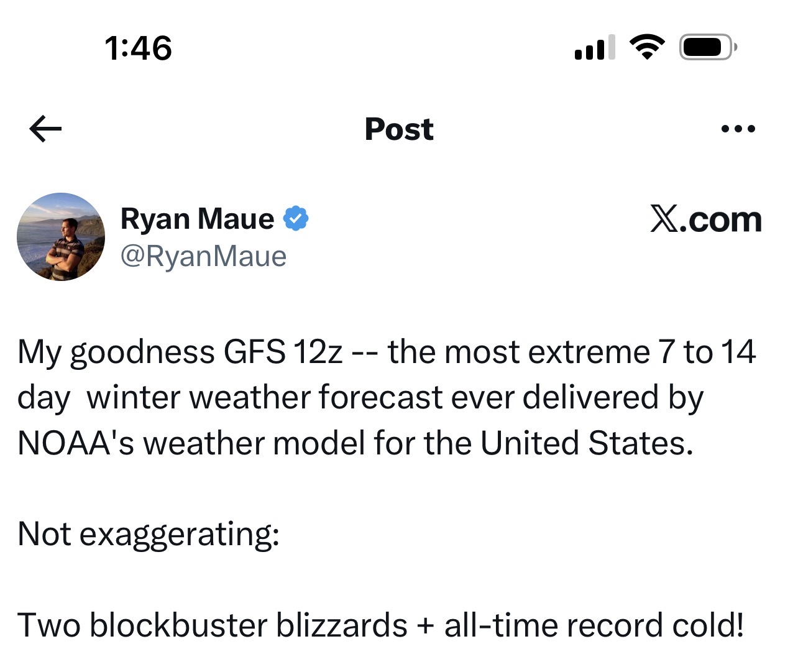Tap the Post header title
The image size is (798, 672).
pyautogui.click(x=399, y=129)
